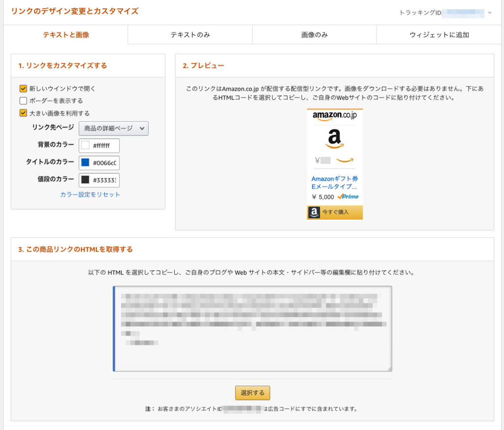
Task: Click the 選択する button
Action: click(252, 393)
